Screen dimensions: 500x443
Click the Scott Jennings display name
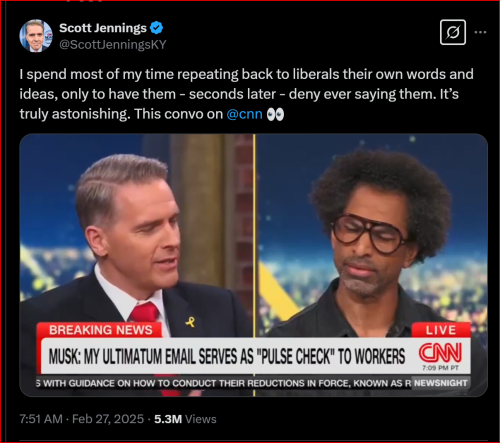pos(103,28)
